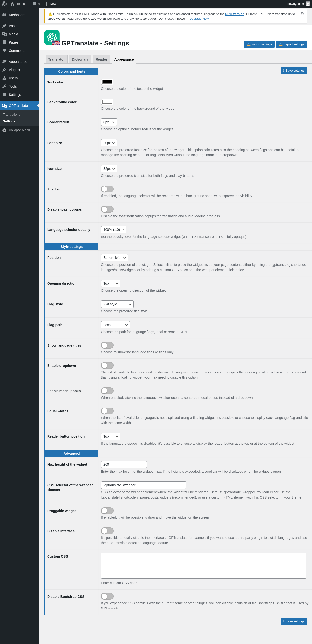The height and width of the screenshot is (644, 312).
Task: Open the Text color swatch
Action: (x=107, y=82)
